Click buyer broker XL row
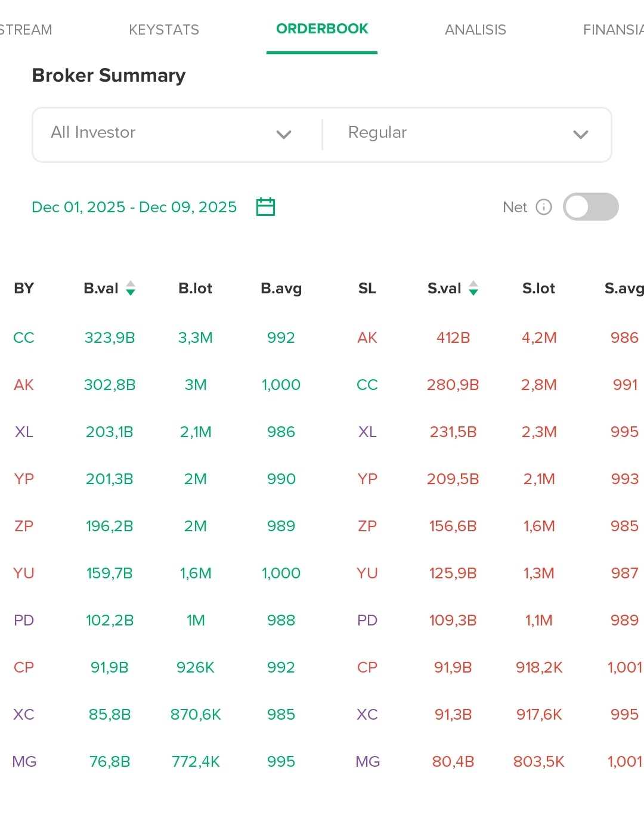 point(24,432)
